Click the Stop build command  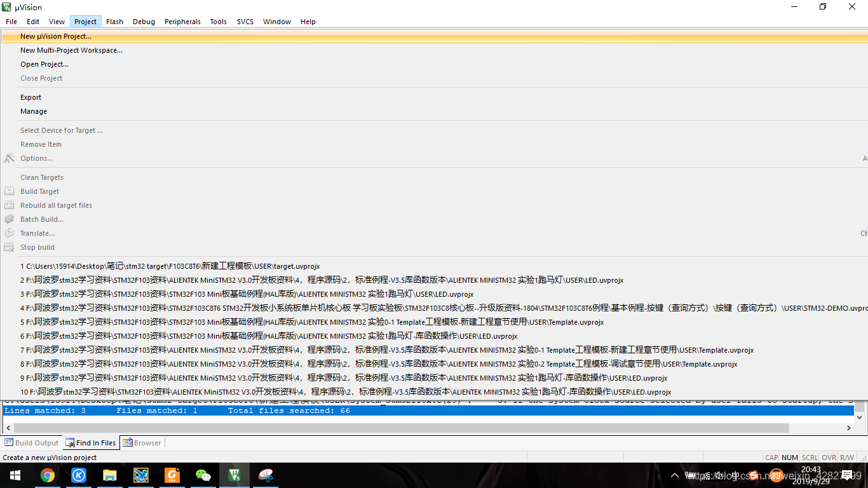tap(434, 247)
